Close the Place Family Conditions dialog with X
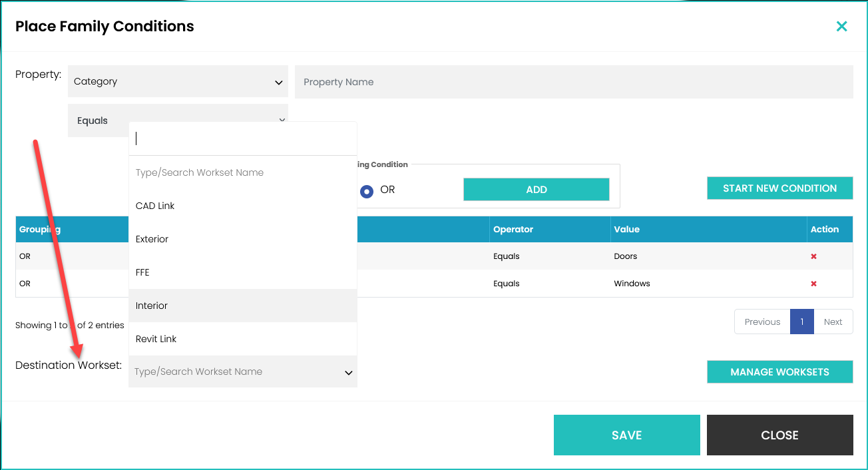 (841, 27)
